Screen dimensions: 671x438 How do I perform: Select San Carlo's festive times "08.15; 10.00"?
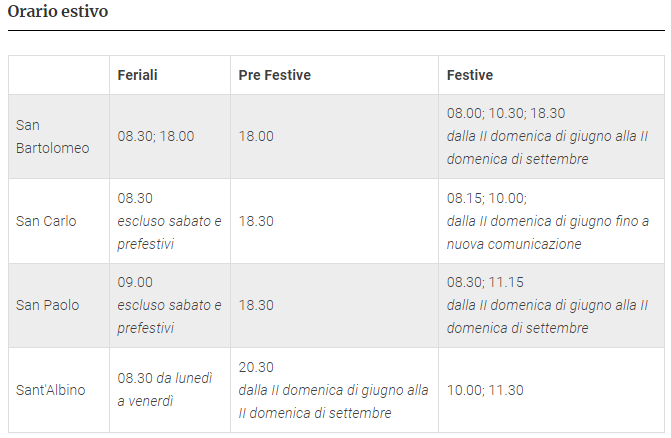point(486,199)
